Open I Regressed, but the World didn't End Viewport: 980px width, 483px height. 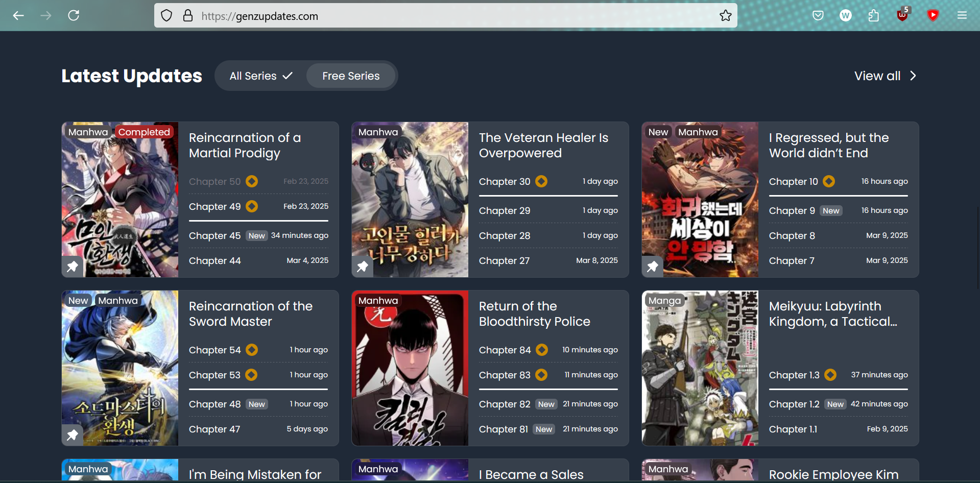point(829,146)
